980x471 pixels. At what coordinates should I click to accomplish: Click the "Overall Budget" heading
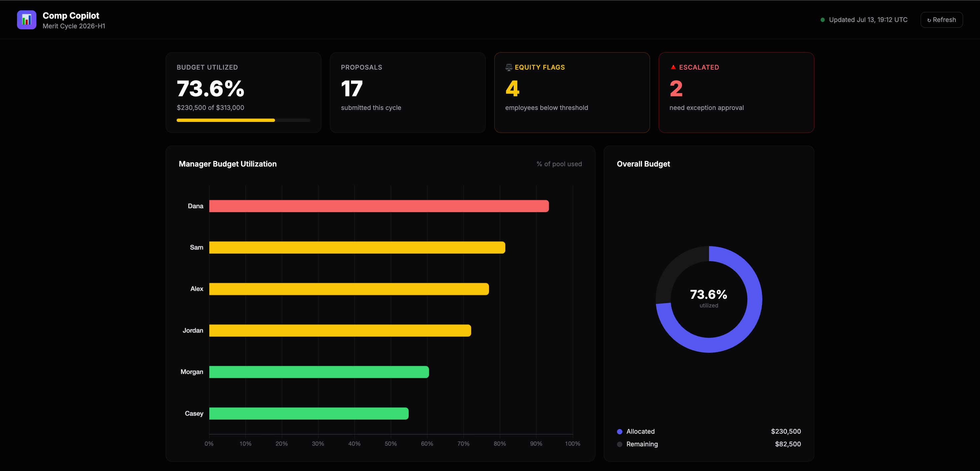(643, 164)
